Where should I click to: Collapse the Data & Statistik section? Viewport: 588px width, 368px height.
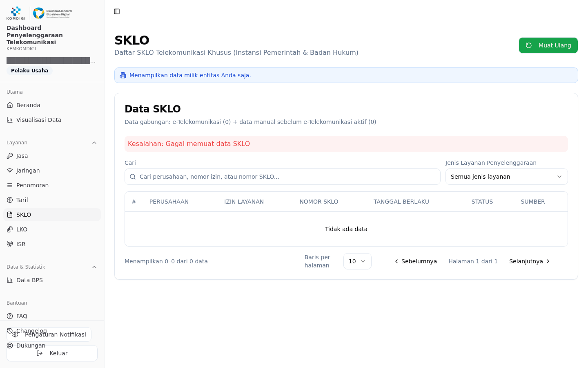point(94,267)
